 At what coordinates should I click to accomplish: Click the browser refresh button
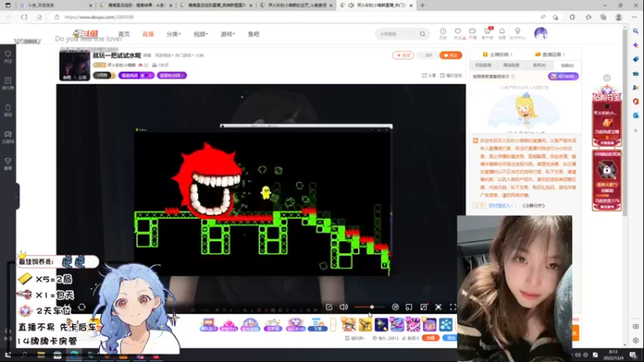click(x=24, y=17)
